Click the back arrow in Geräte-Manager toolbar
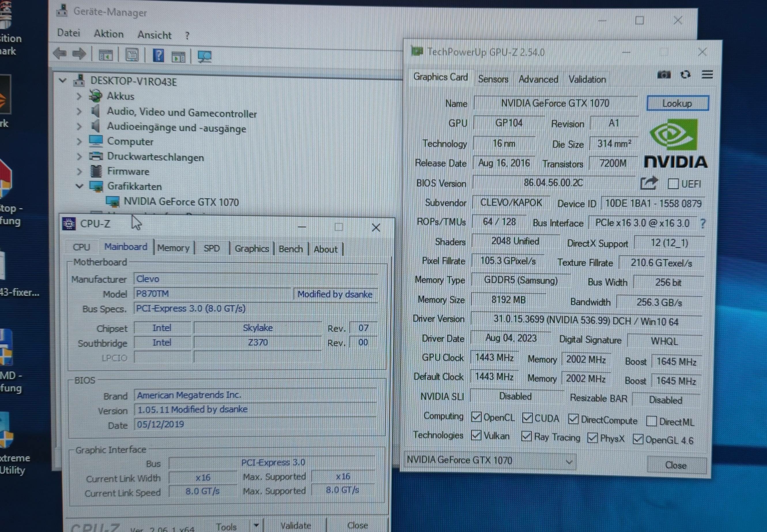 tap(60, 54)
